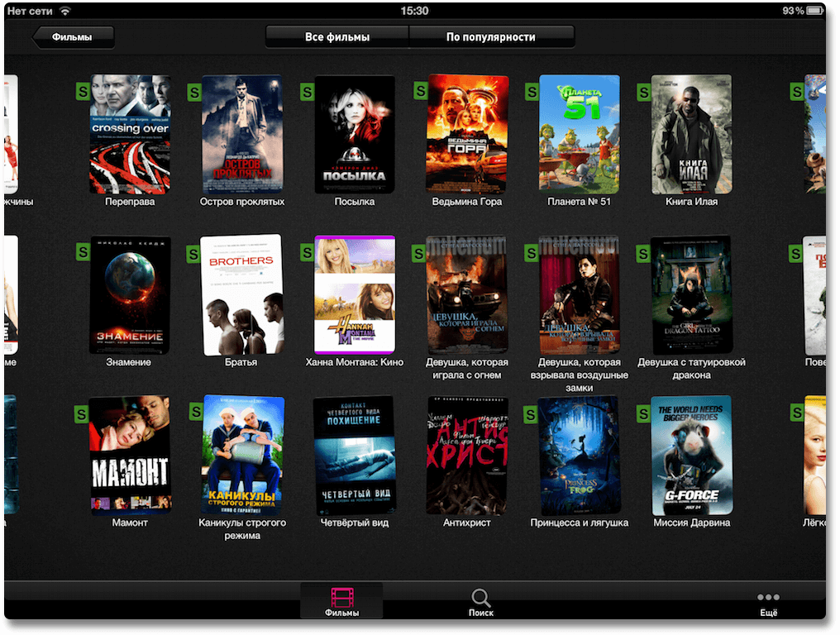
Task: Open the Все фильмы filter
Action: point(337,37)
